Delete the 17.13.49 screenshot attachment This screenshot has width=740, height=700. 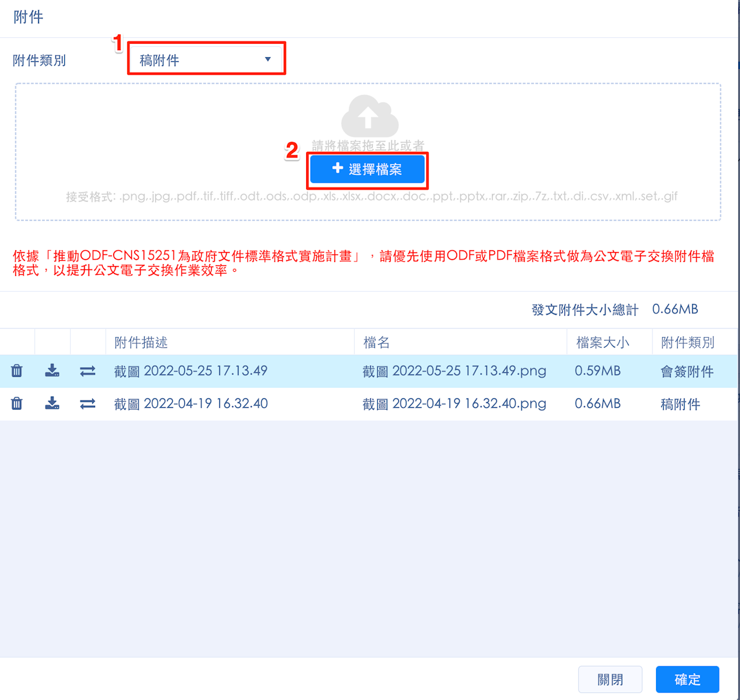pos(17,371)
